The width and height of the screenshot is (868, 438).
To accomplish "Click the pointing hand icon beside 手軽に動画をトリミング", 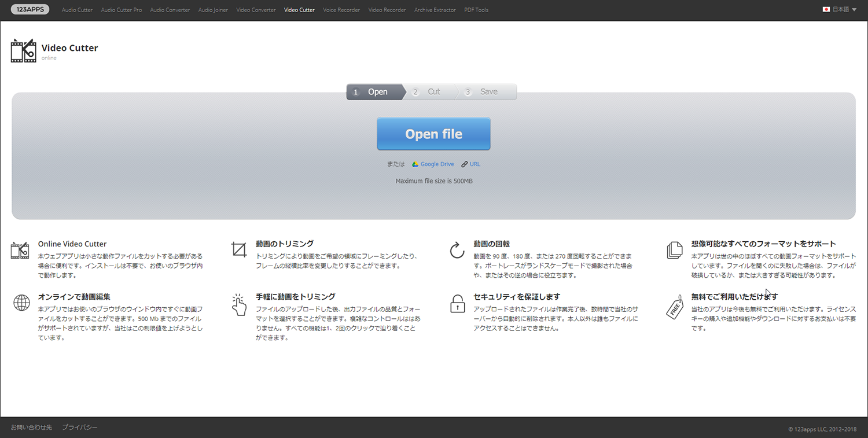I will [x=238, y=304].
